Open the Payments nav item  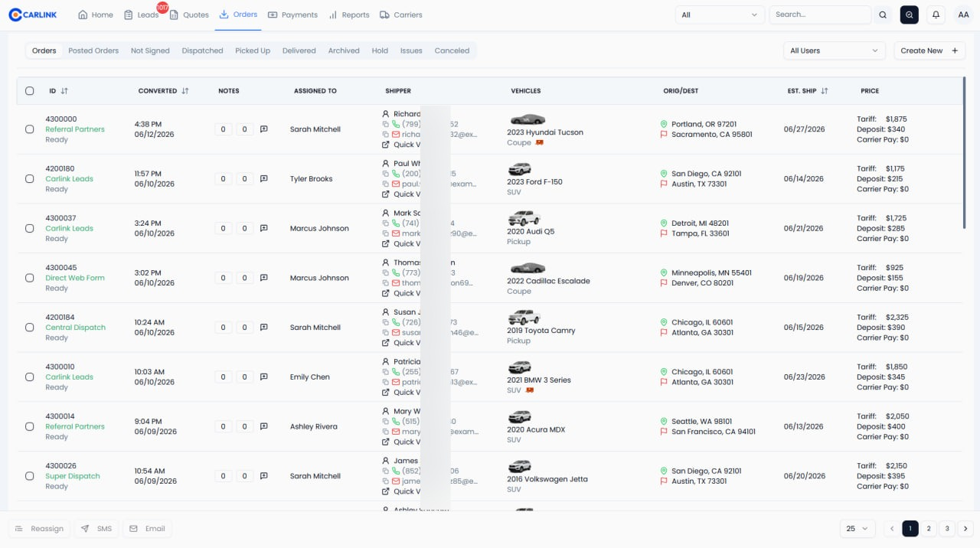(x=292, y=15)
